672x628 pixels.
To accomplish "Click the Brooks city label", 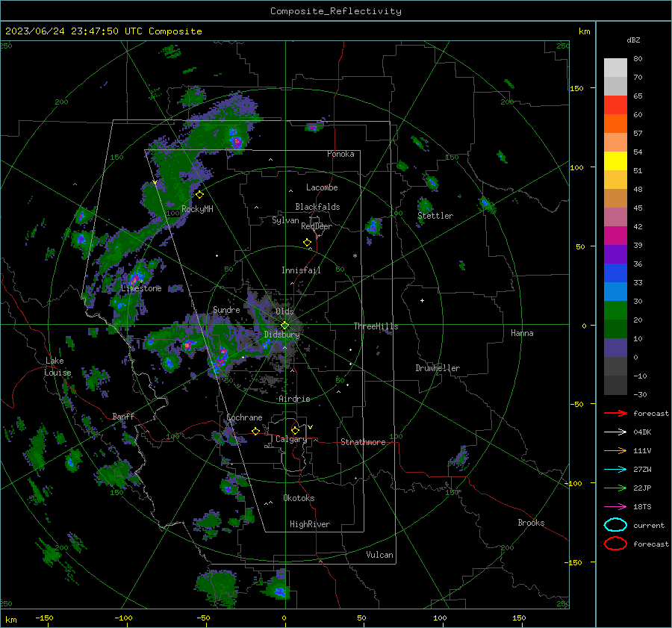I will tap(531, 523).
